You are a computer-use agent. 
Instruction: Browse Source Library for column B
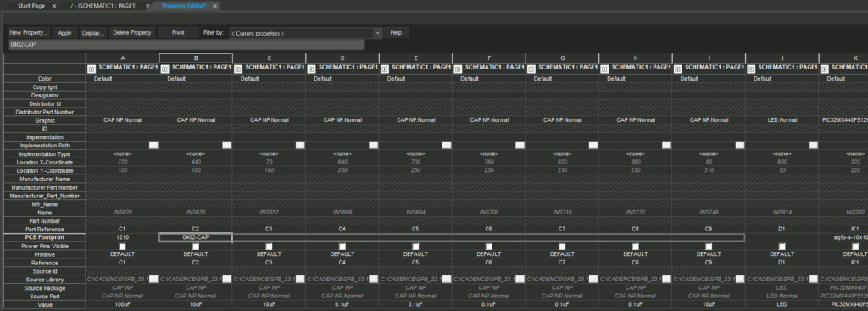[226, 280]
